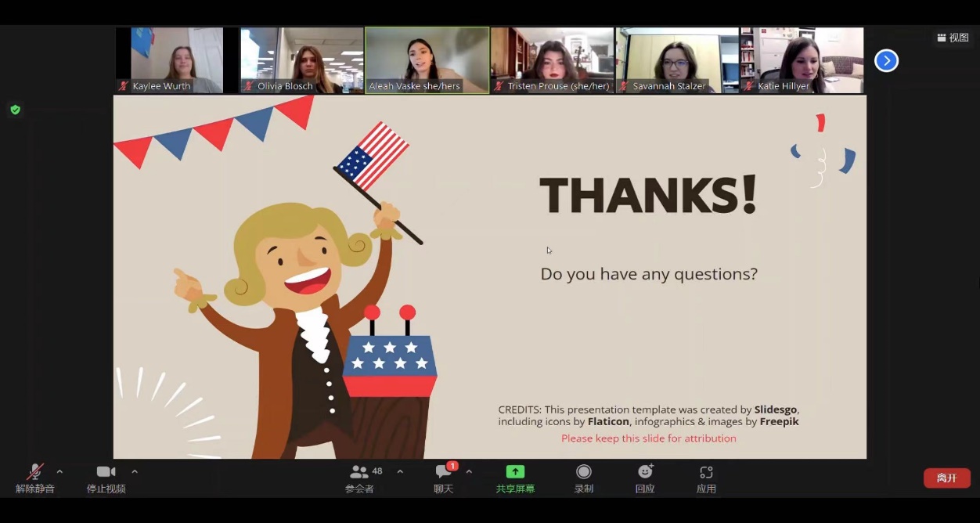Expand participants options arrow
Screen dimensions: 980x523
pos(400,471)
